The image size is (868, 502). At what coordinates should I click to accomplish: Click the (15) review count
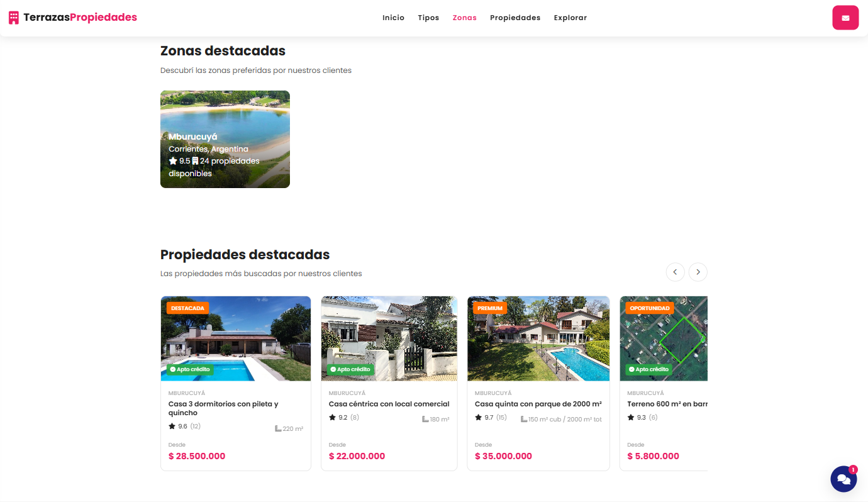[x=501, y=417]
